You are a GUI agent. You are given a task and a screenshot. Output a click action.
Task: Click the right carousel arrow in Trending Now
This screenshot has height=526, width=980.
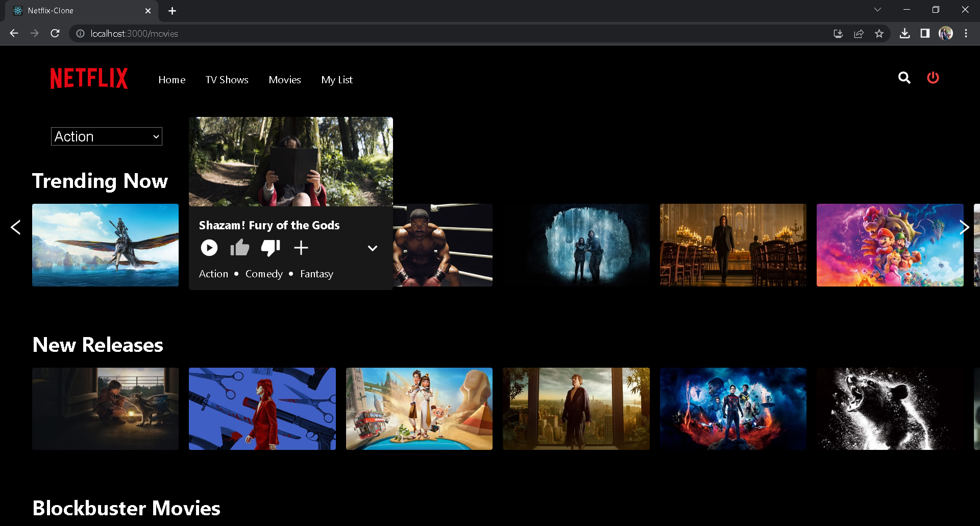click(x=964, y=226)
